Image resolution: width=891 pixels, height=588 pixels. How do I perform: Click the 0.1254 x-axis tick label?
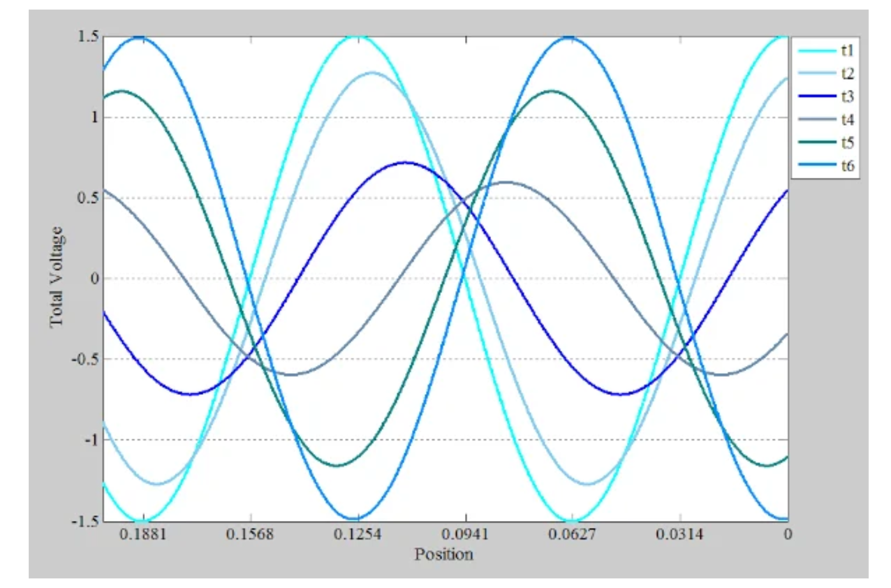coord(358,534)
